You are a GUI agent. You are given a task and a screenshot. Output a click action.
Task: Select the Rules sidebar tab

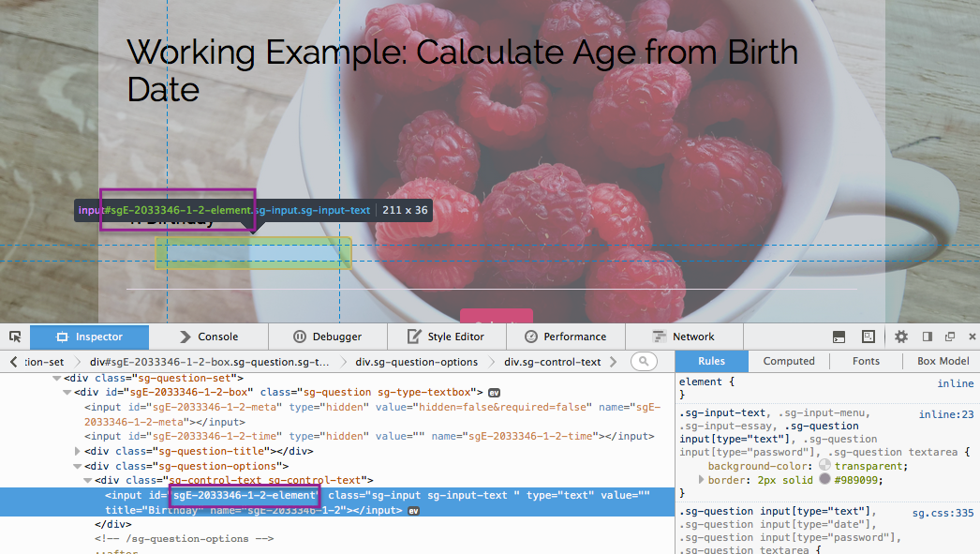tap(712, 361)
